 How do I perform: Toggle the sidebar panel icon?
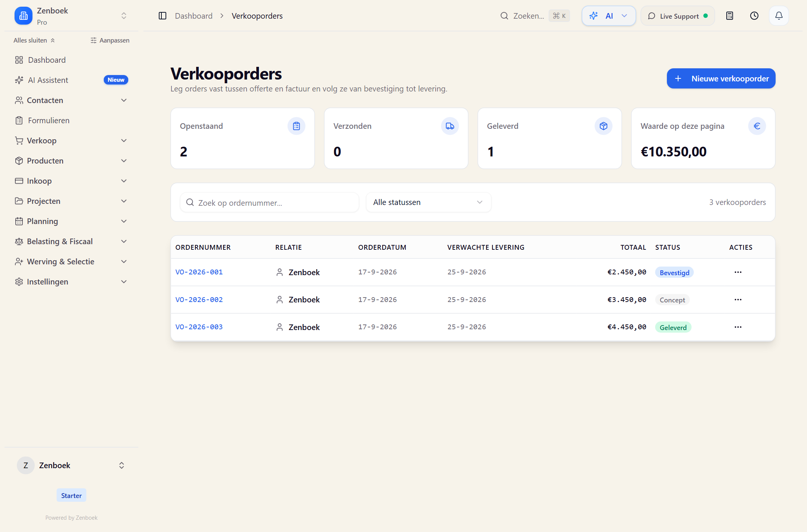pos(163,16)
